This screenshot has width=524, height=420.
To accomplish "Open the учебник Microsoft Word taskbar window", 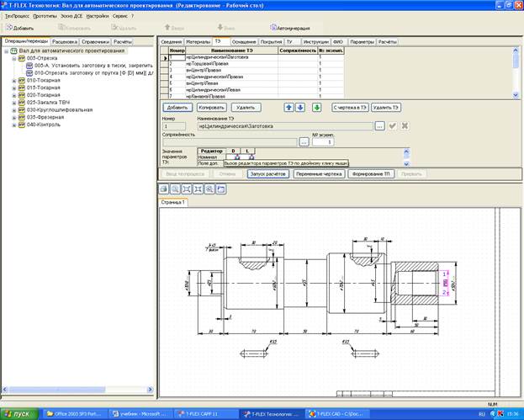I will [x=140, y=414].
